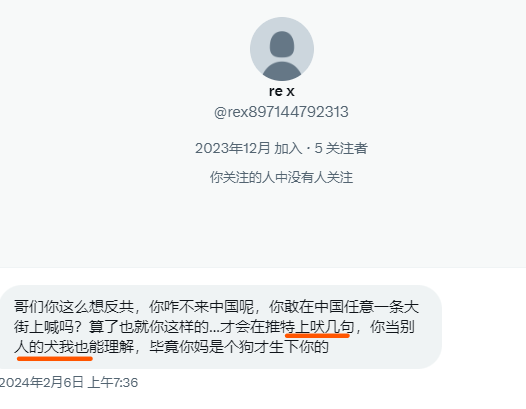
Task: Click the orange underline beneath "上吠几句"
Action: pos(317,335)
